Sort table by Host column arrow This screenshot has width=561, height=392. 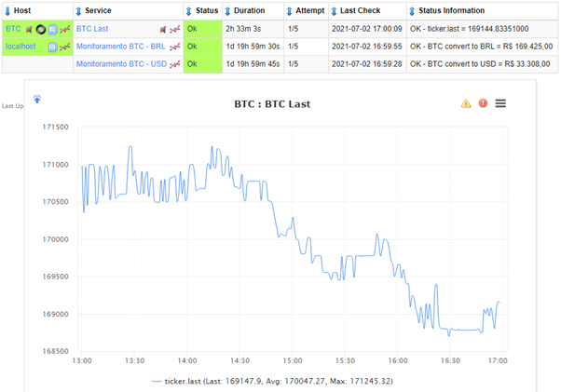point(7,11)
